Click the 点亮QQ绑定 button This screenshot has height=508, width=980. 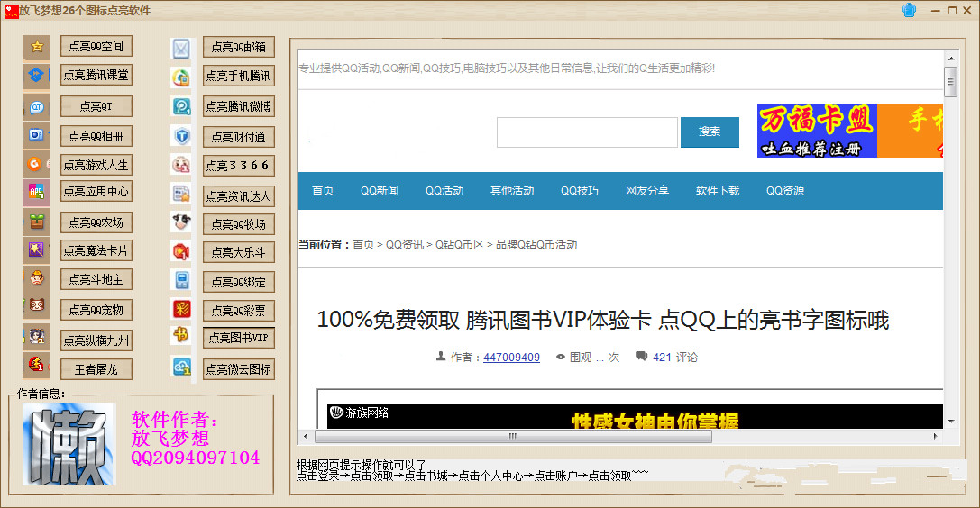(239, 281)
